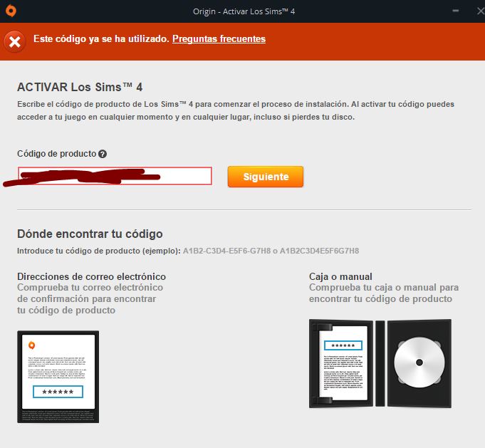The image size is (485, 448).
Task: Click 'Este código ya se ha utilizado' message
Action: pyautogui.click(x=101, y=38)
